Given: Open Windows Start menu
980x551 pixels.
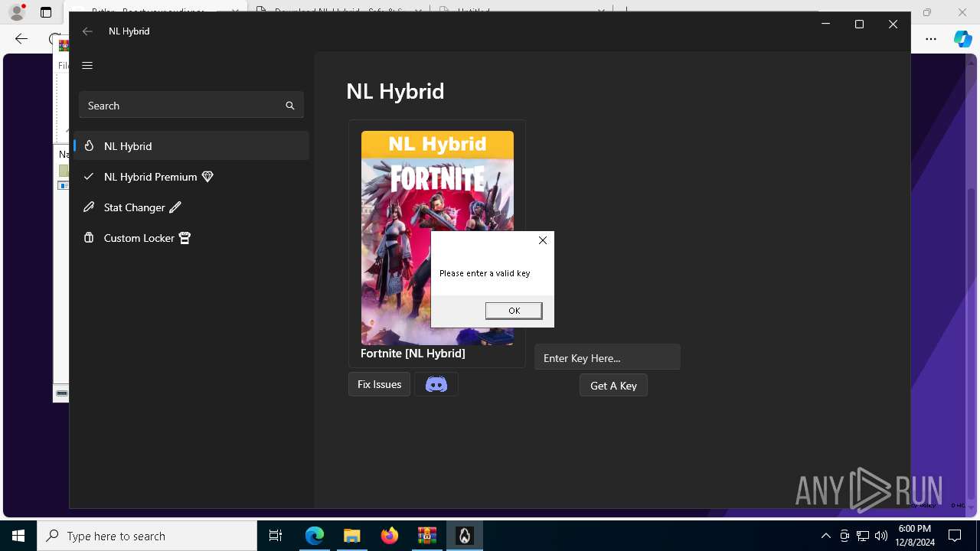Looking at the screenshot, I should pos(18,536).
